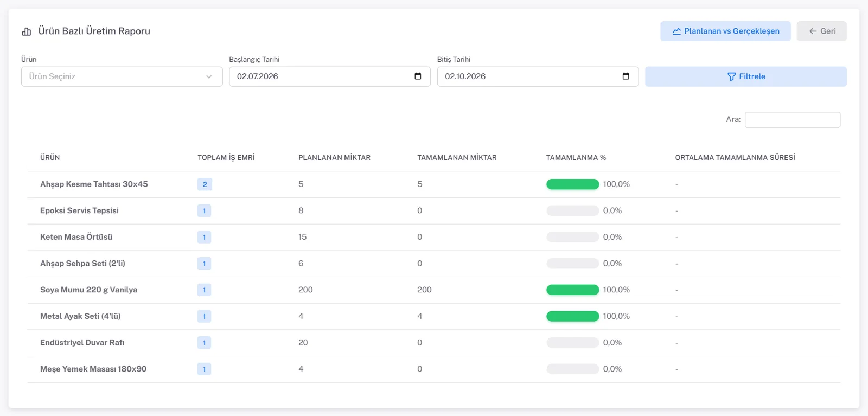
Task: Sort by TAMAMLANMA % column
Action: 576,158
